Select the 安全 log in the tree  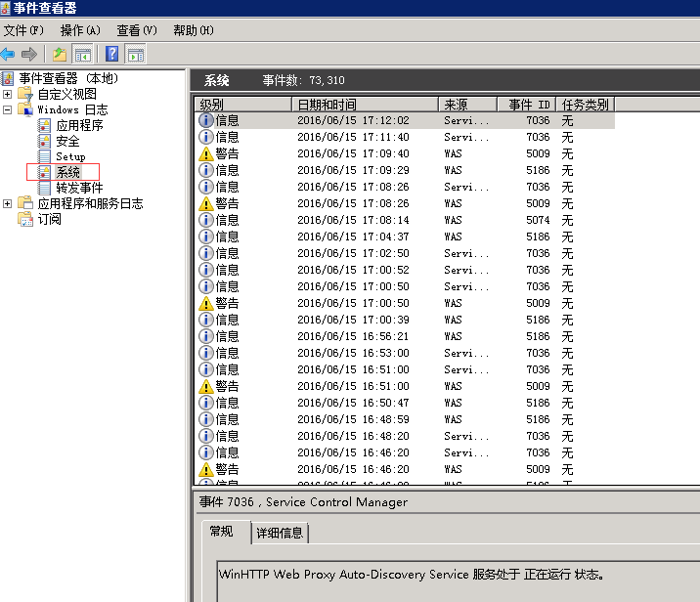point(67,141)
